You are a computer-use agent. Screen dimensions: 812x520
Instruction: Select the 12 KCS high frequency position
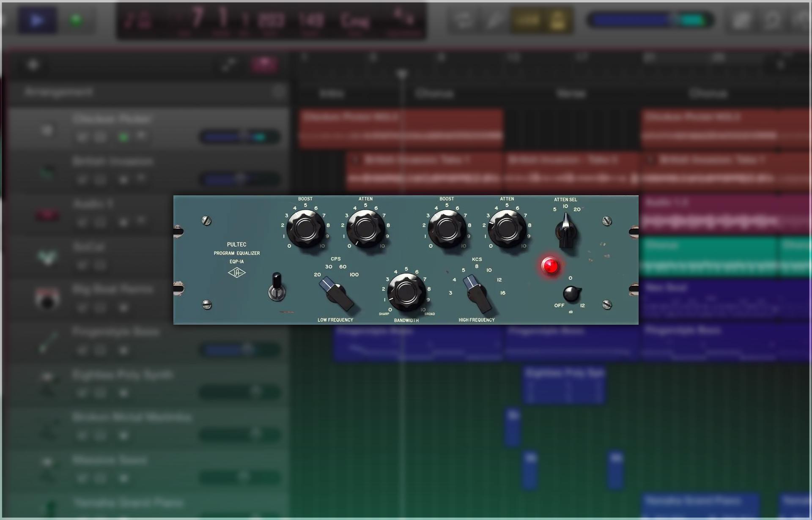tap(499, 279)
